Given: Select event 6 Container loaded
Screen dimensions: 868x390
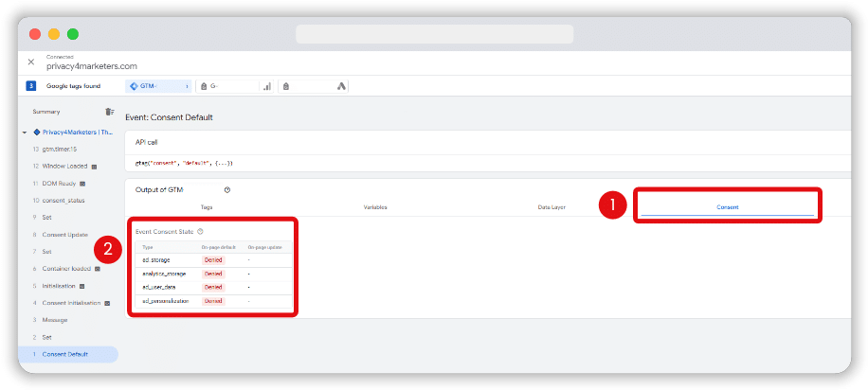Looking at the screenshot, I should point(68,269).
